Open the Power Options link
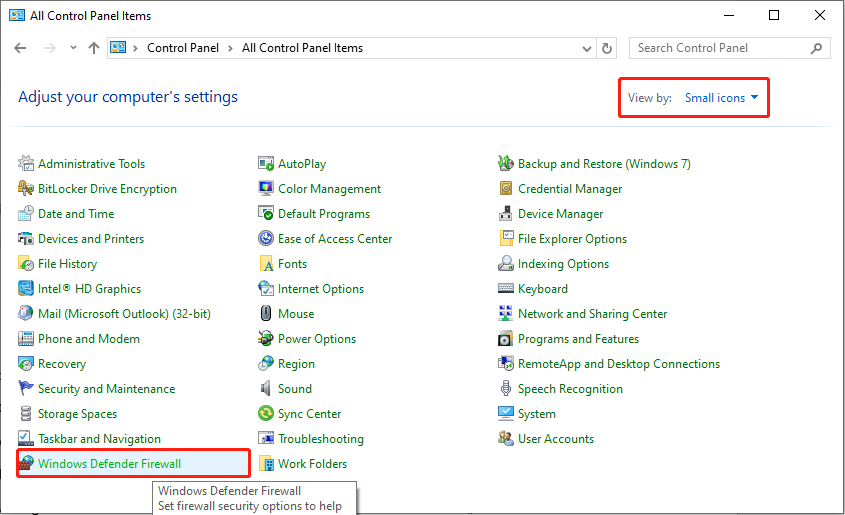 pos(317,338)
